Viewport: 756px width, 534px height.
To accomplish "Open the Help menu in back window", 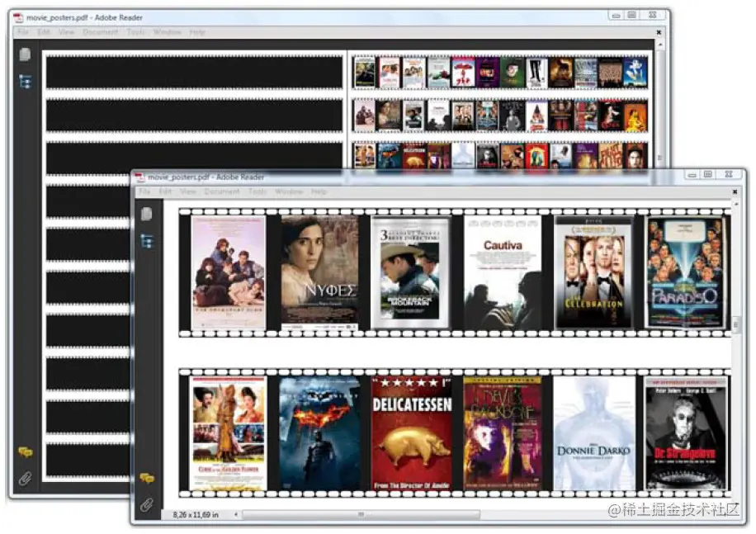I will (197, 32).
